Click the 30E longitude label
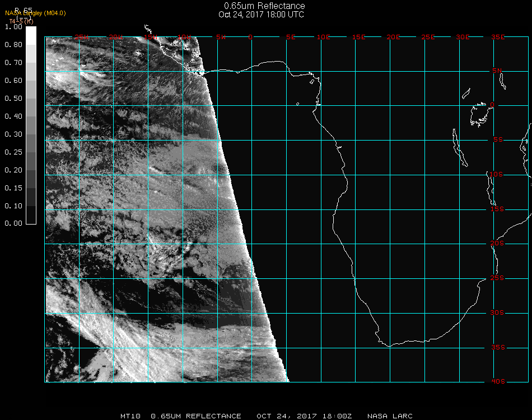 463,37
